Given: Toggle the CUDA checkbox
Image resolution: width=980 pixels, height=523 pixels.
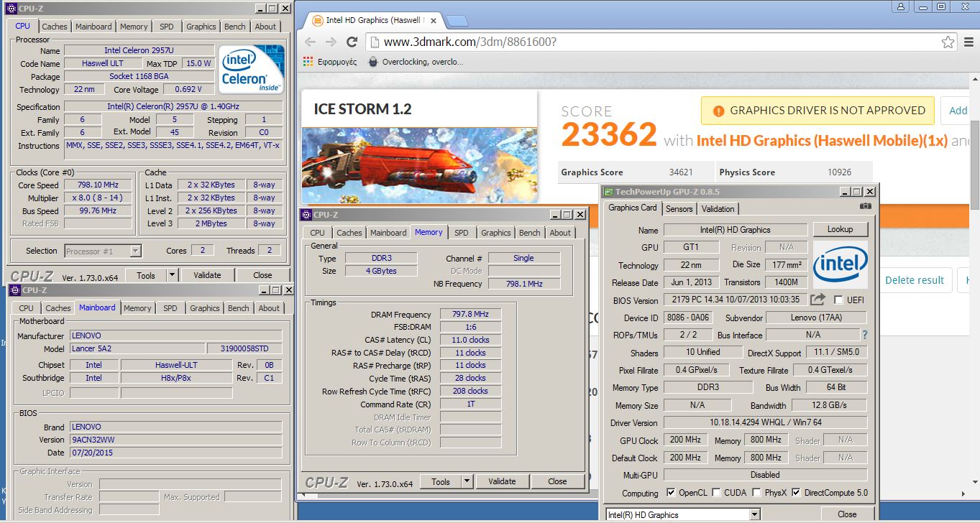Looking at the screenshot, I should [x=715, y=493].
